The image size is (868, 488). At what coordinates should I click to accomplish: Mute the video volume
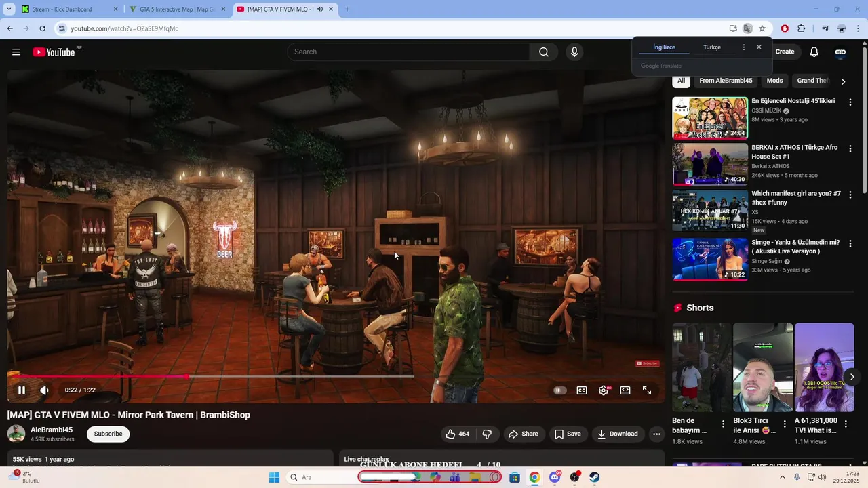click(x=44, y=390)
